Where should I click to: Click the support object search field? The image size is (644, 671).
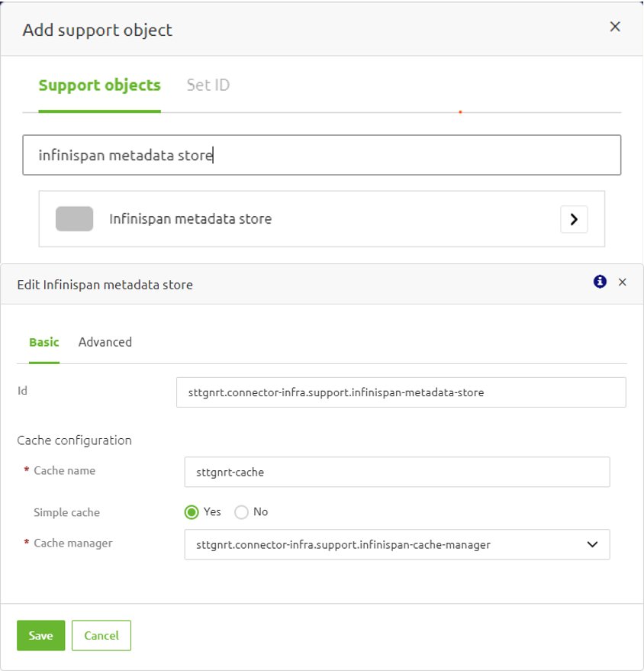point(321,155)
